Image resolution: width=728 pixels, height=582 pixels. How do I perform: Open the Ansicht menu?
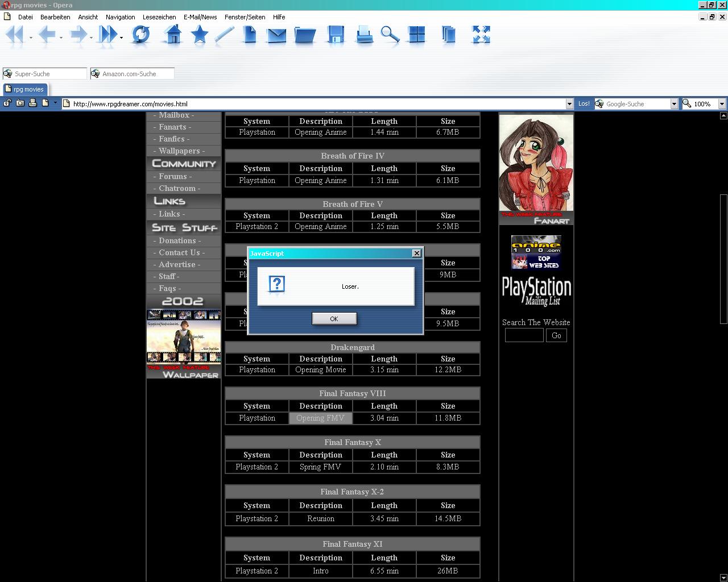pyautogui.click(x=88, y=17)
